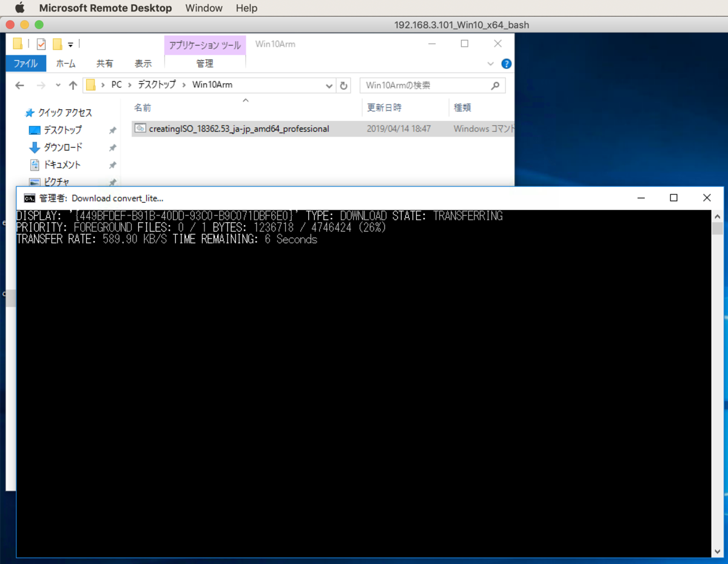Close the Download convert_lite console window
Viewport: 728px width, 564px height.
click(707, 198)
